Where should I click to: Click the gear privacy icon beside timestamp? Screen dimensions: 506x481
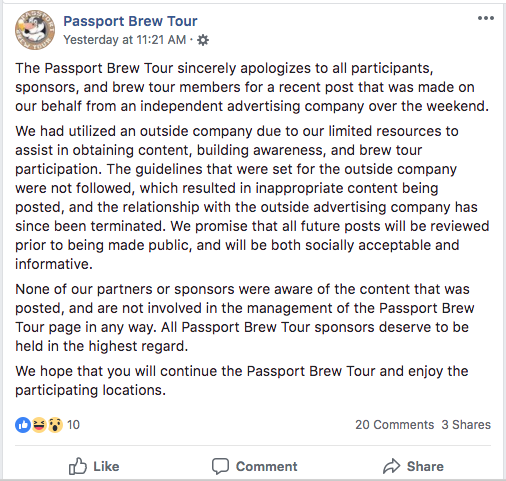(x=203, y=40)
